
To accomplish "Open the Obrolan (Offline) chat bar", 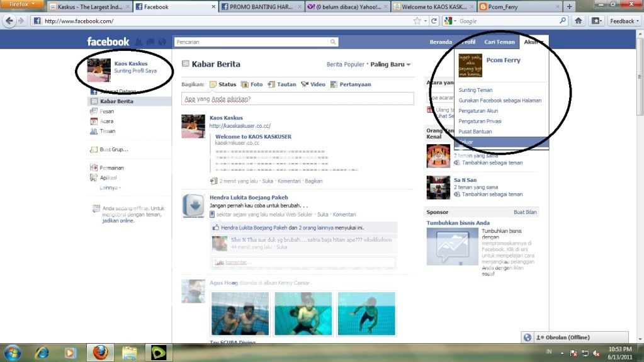I will pos(580,337).
